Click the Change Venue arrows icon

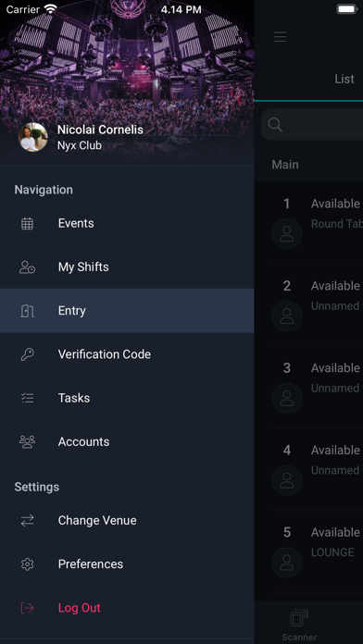[x=27, y=521]
